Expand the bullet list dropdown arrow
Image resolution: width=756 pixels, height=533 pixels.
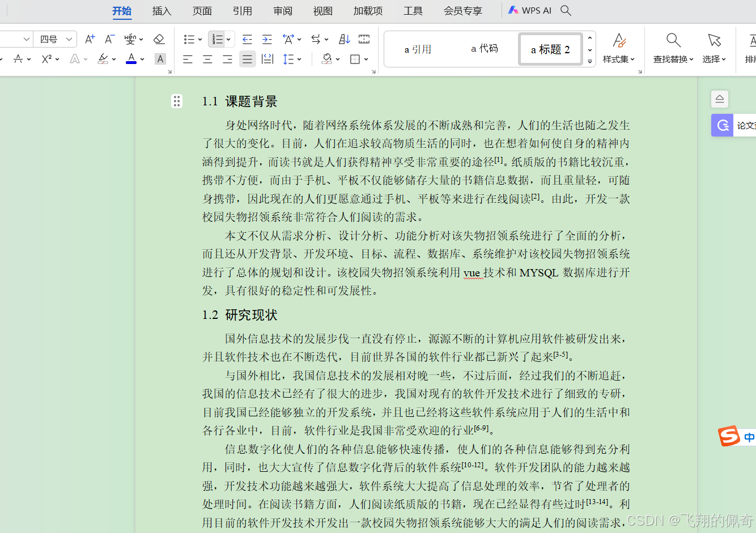199,39
